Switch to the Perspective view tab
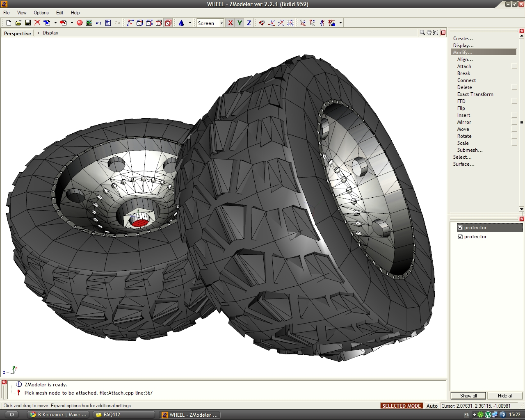Screen dimensions: 525x420 click(x=18, y=33)
